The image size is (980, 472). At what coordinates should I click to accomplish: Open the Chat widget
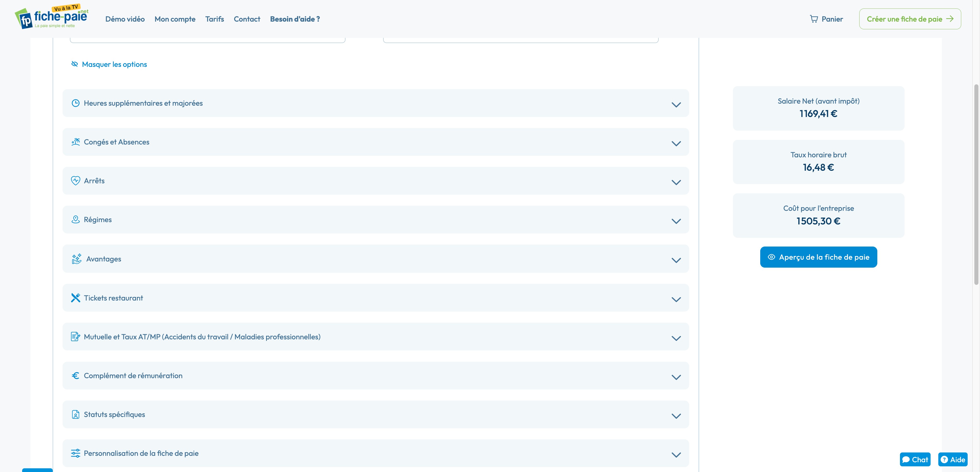tap(915, 459)
